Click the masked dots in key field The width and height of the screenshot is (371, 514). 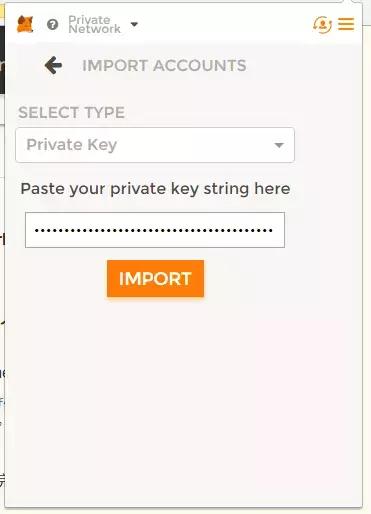pos(154,230)
